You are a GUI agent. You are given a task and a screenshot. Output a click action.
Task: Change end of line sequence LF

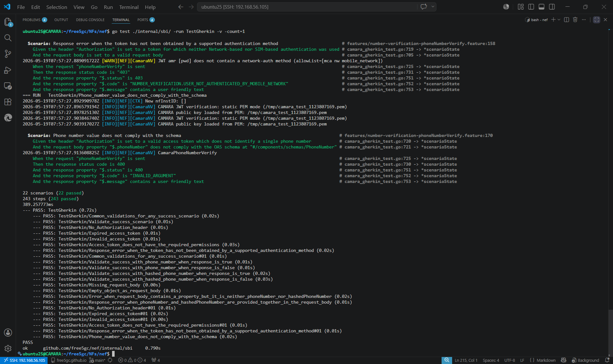[x=522, y=360]
